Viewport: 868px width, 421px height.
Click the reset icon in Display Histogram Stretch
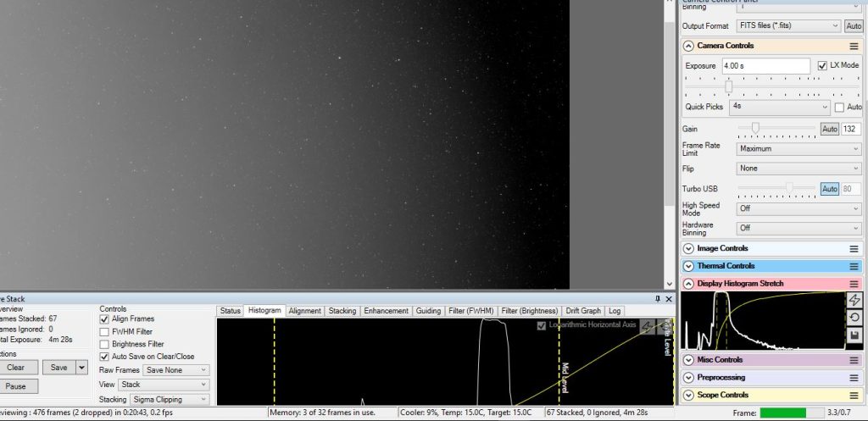click(854, 318)
